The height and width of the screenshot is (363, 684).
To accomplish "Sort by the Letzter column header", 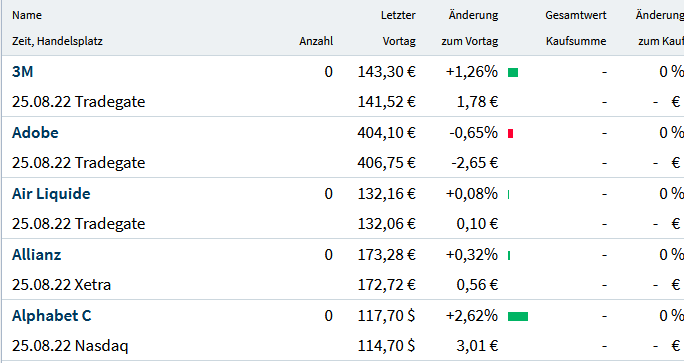I will 398,15.
